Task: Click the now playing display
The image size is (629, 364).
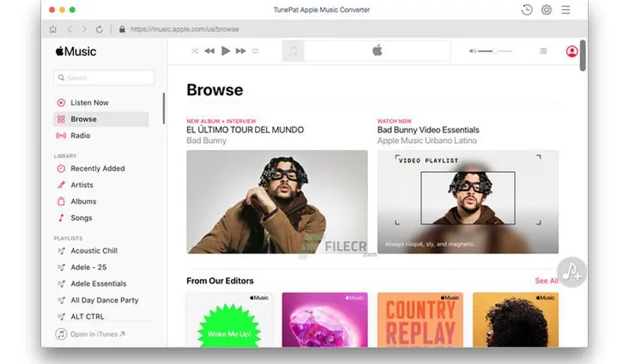Action: tap(366, 51)
